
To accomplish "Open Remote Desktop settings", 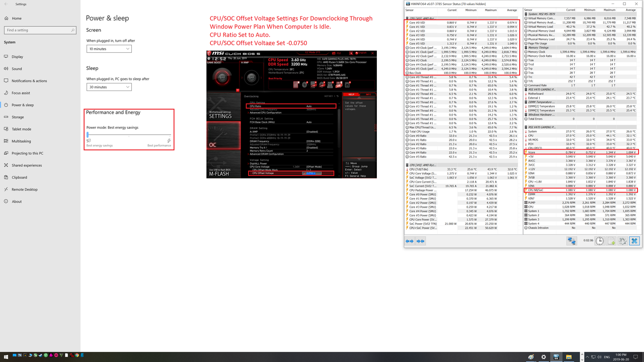I will (25, 190).
